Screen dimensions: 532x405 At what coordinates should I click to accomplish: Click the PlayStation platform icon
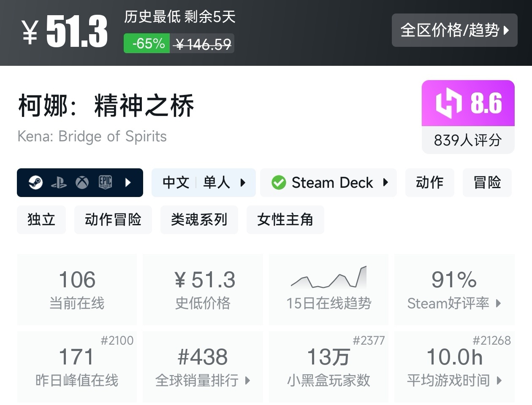(59, 183)
